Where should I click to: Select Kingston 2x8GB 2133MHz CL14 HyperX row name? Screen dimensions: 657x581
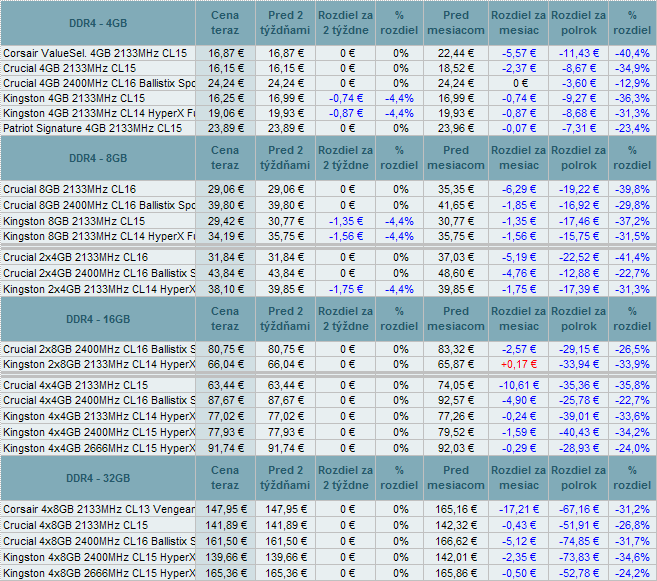click(x=99, y=364)
